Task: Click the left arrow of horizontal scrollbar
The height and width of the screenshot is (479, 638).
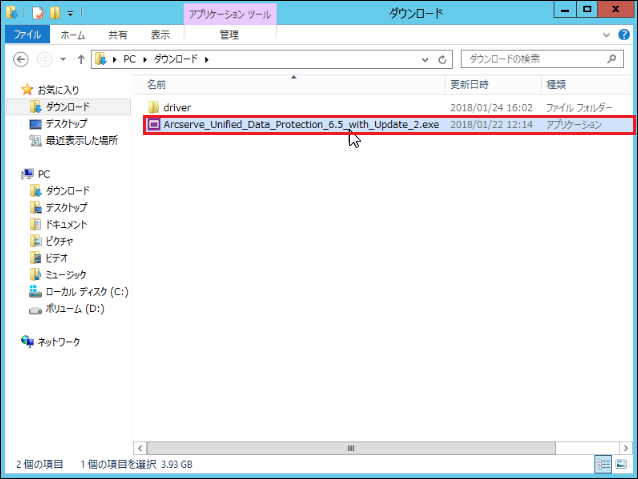Action: (x=140, y=448)
